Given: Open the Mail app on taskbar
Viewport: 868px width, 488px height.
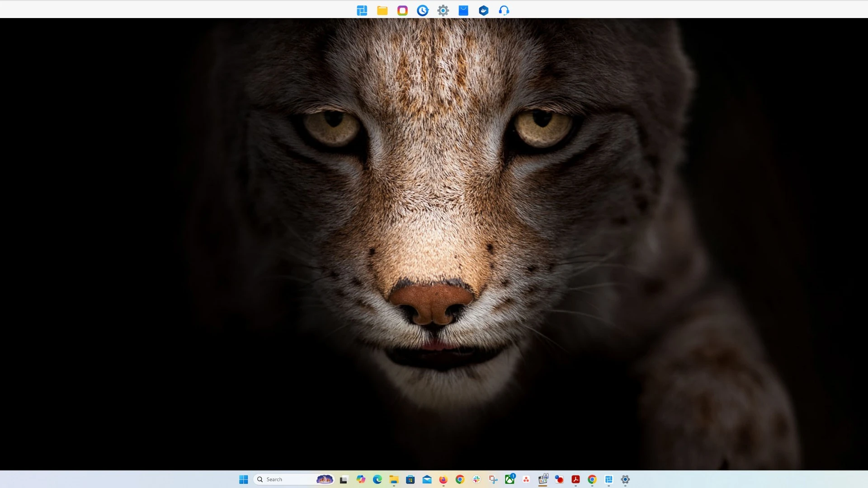Looking at the screenshot, I should (427, 479).
